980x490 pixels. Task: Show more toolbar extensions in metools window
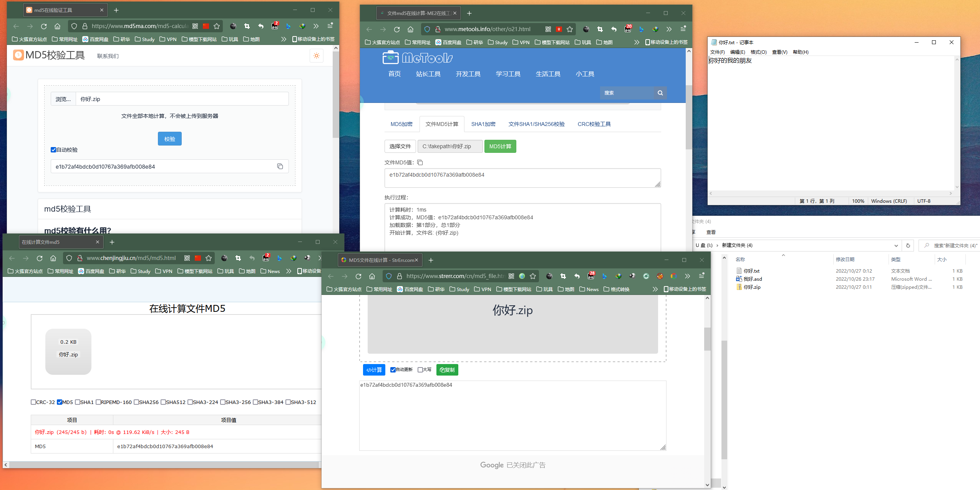(669, 29)
